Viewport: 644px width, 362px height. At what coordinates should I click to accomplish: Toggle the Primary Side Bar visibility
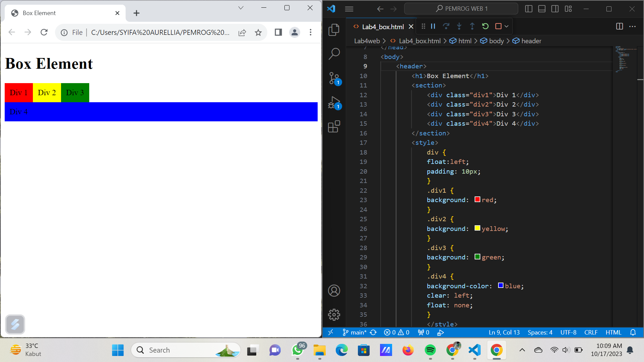click(x=528, y=9)
